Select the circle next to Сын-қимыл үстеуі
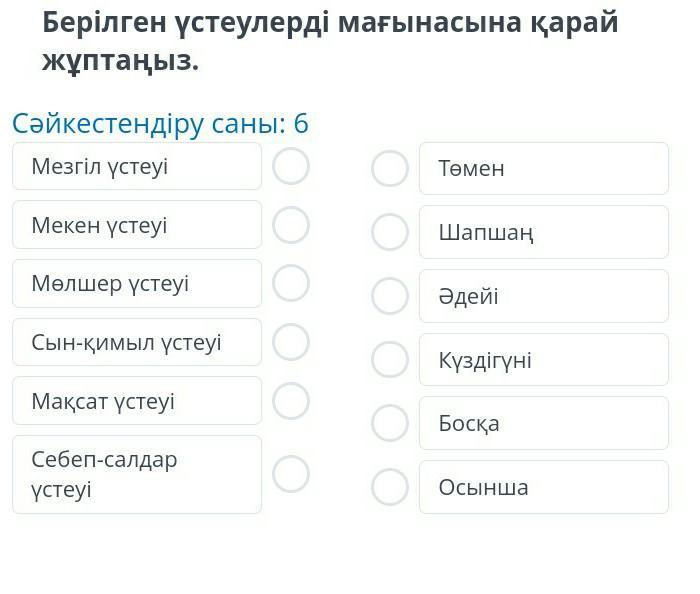This screenshot has width=700, height=594. tap(291, 342)
